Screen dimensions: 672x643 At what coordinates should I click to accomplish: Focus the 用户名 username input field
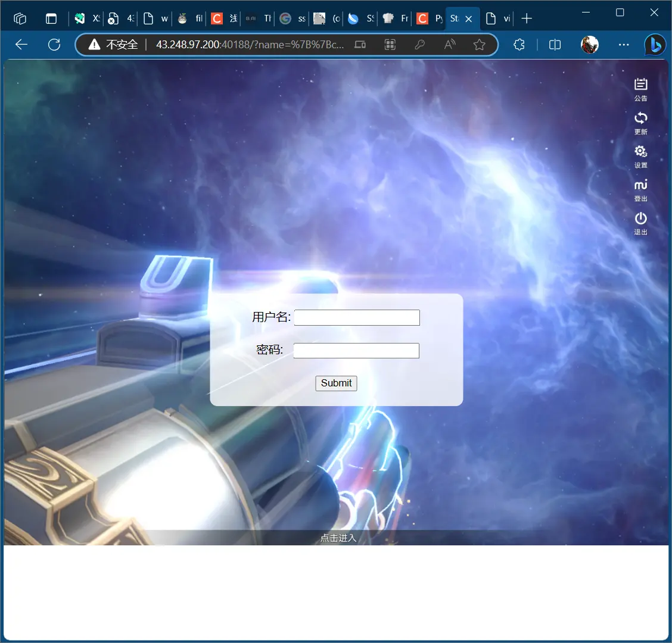coord(357,318)
